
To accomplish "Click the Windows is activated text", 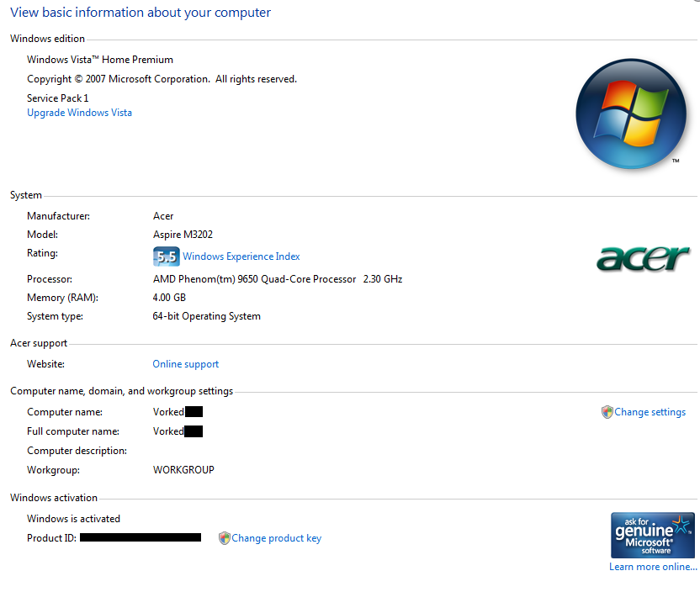I will 73,519.
